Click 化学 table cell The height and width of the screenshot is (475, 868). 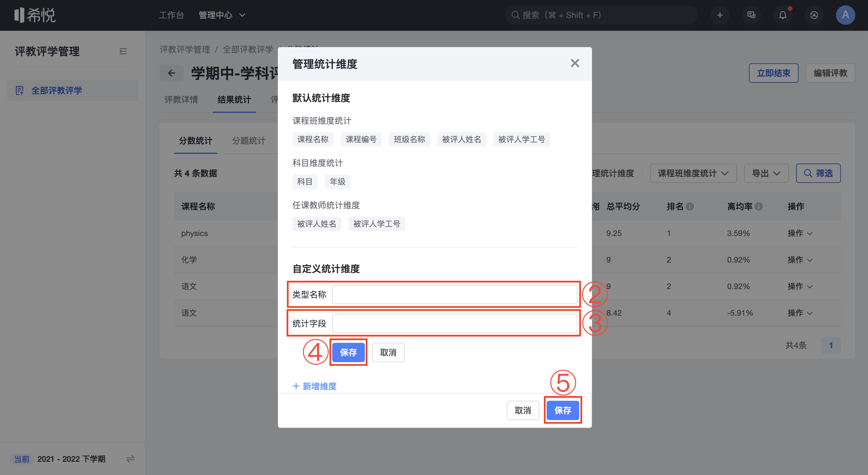189,260
